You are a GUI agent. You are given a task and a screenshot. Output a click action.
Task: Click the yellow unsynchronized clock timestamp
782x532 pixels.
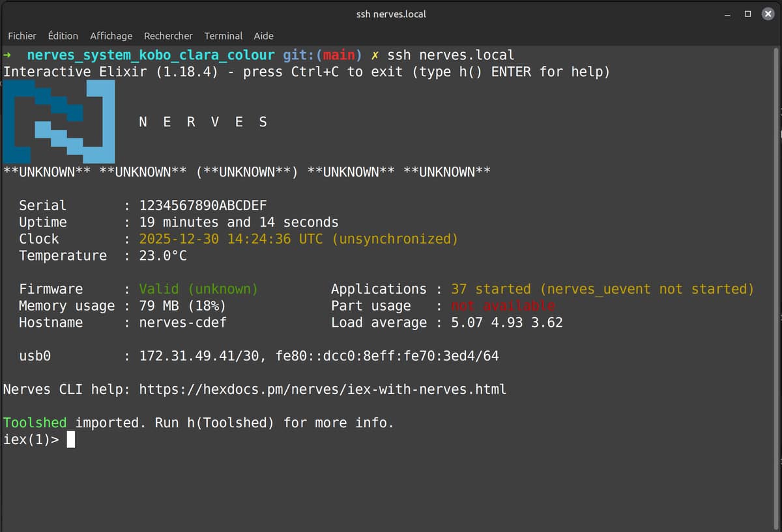[x=298, y=239]
